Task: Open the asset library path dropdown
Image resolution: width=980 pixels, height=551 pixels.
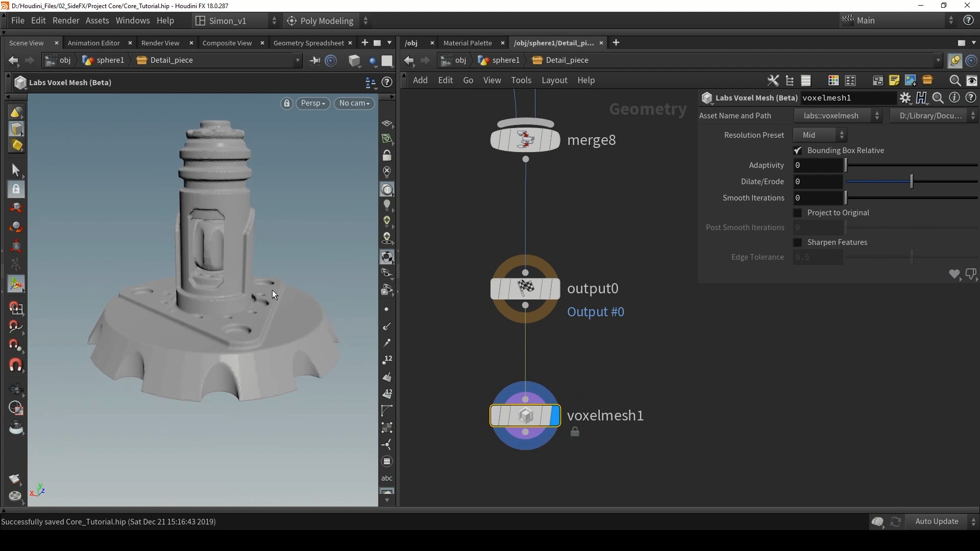Action: point(934,116)
